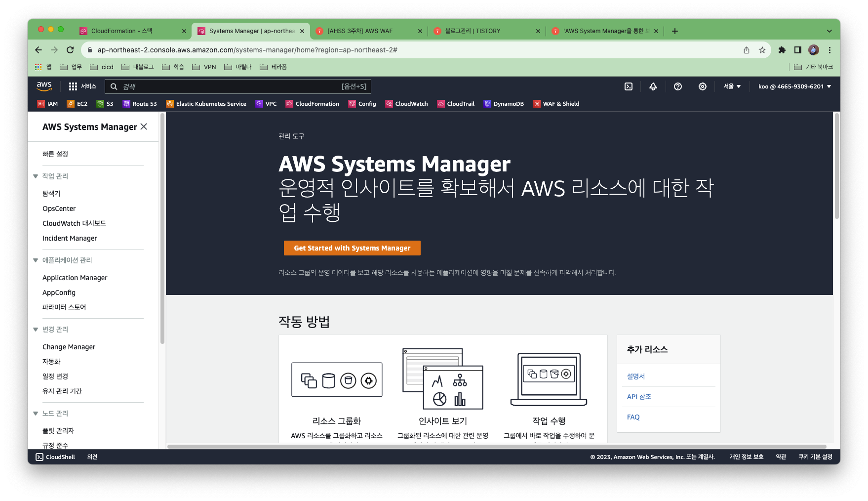Screen dimensions: 868x501
Task: Open the API 참조 link
Action: pos(639,397)
